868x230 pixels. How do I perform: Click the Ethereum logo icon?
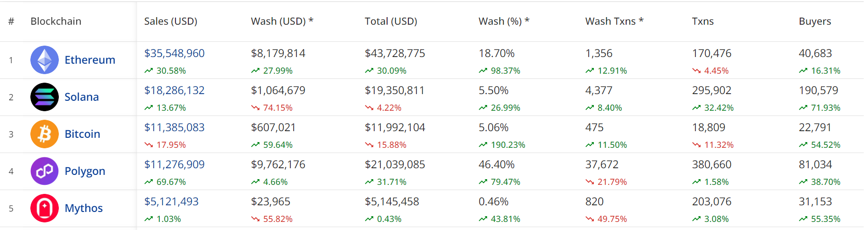pyautogui.click(x=45, y=60)
